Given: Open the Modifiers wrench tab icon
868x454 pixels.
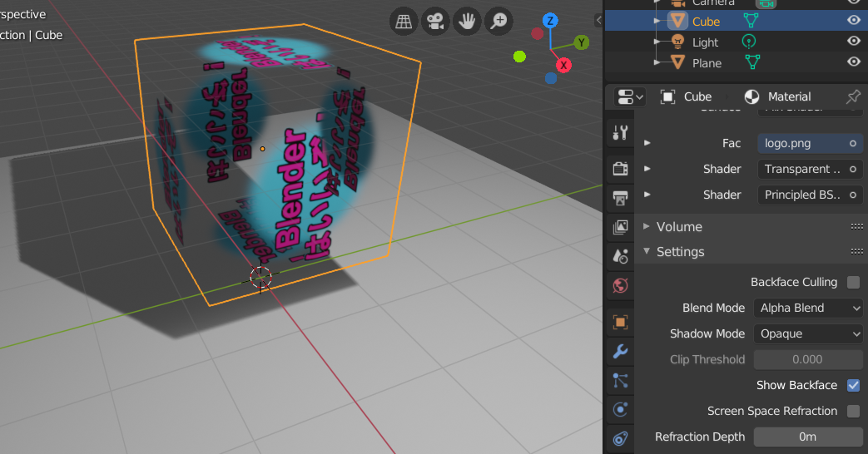Looking at the screenshot, I should (620, 351).
